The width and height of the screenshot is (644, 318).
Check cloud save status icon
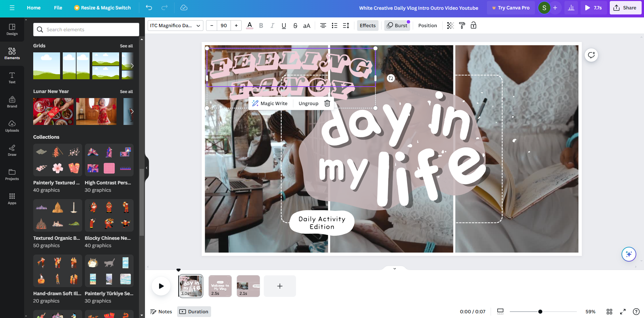184,8
